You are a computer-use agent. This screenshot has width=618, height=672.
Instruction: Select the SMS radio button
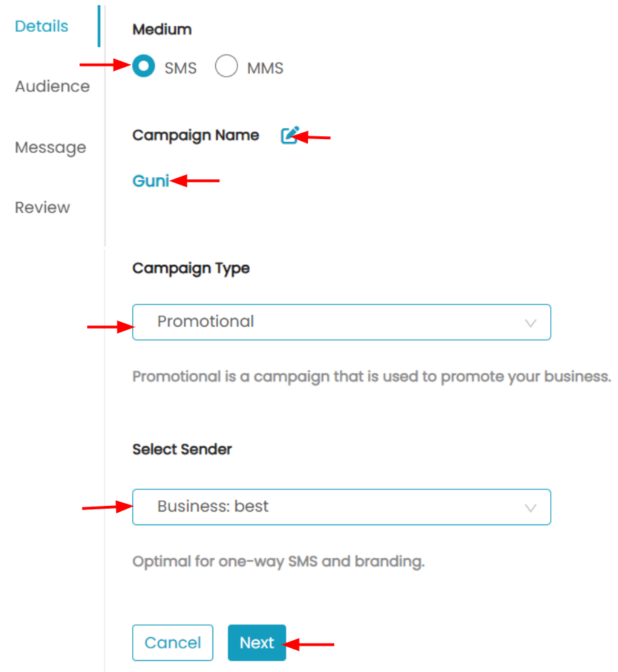pyautogui.click(x=143, y=66)
